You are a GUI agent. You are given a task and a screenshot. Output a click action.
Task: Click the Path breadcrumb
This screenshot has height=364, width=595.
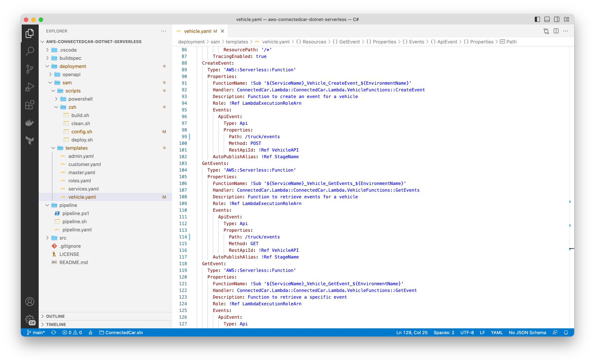pos(508,42)
